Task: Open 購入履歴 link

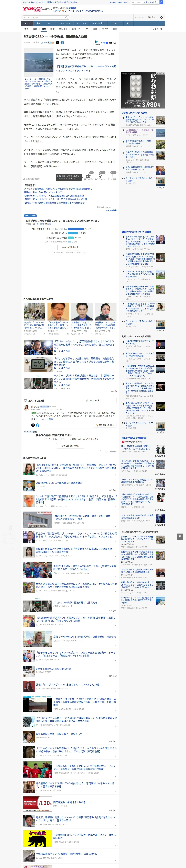Action: click(152, 18)
